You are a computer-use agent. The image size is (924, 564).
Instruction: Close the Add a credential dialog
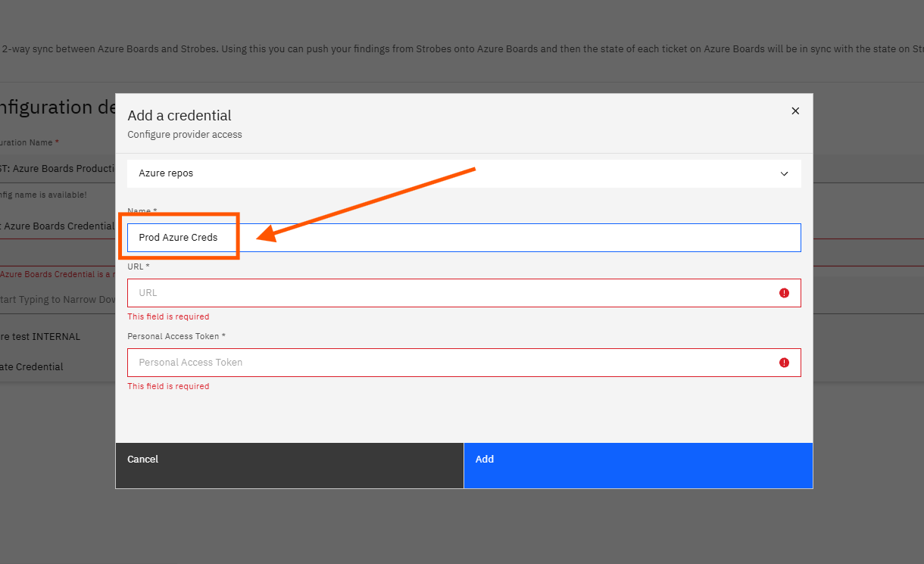point(795,111)
